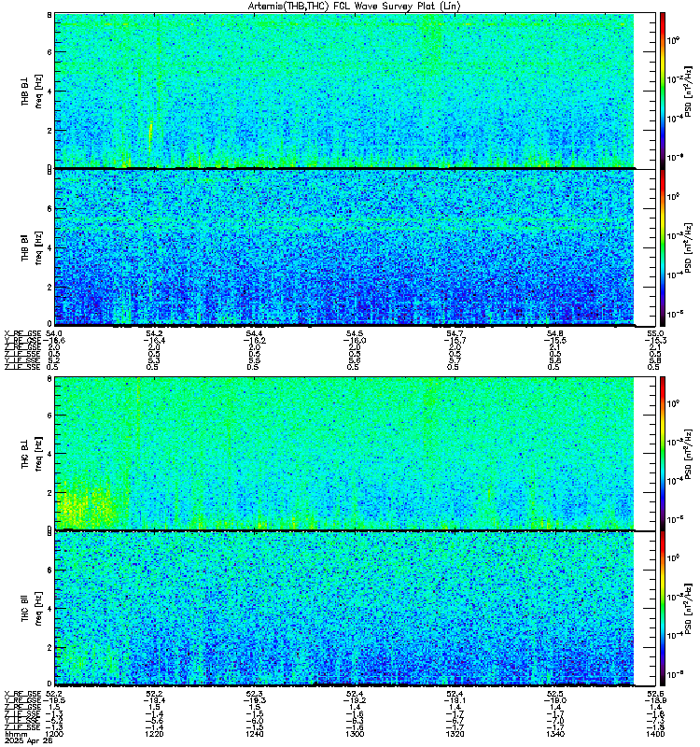The width and height of the screenshot is (700, 747).
Task: Click the time tick label 1340
Action: [555, 734]
